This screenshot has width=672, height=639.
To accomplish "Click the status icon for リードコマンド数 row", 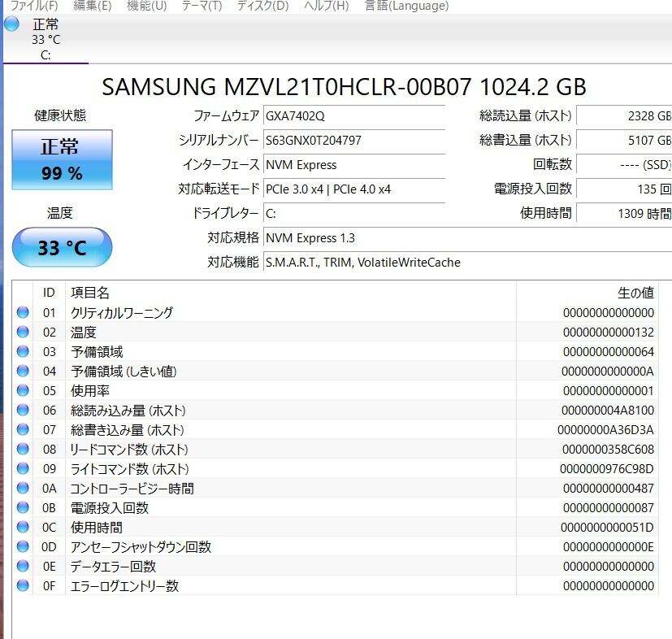I will pos(23,449).
